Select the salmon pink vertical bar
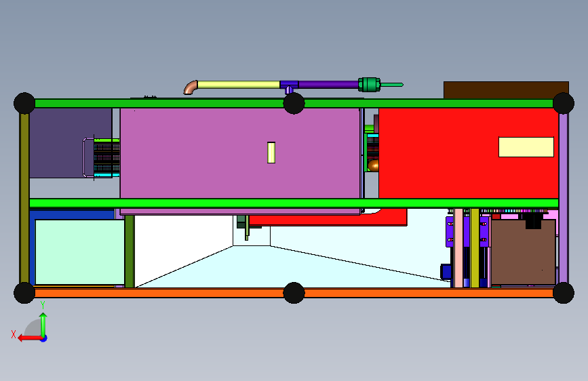 click(x=458, y=248)
